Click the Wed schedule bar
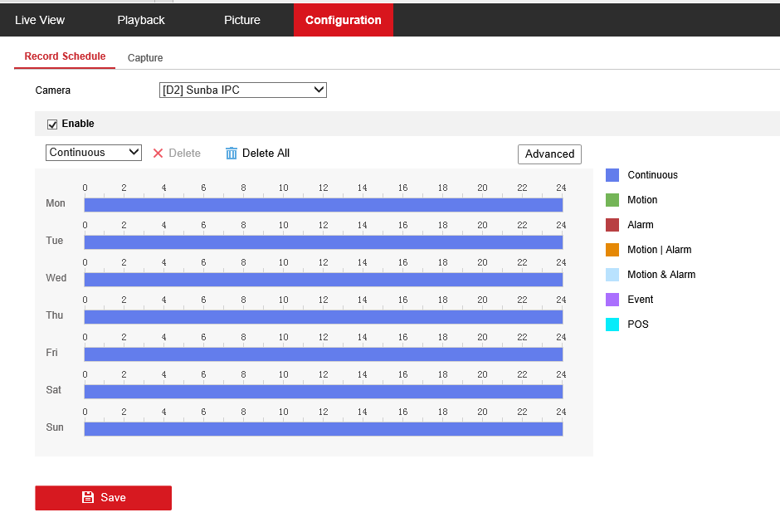Image resolution: width=780 pixels, height=532 pixels. (x=324, y=280)
